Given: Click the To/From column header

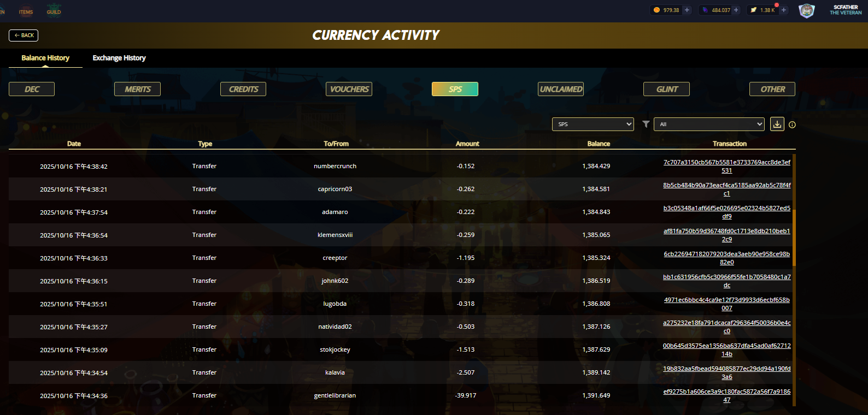Looking at the screenshot, I should (x=336, y=144).
